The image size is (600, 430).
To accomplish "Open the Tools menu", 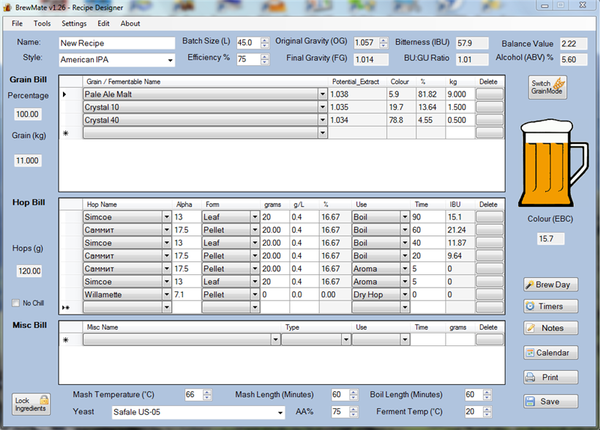I will (x=42, y=22).
